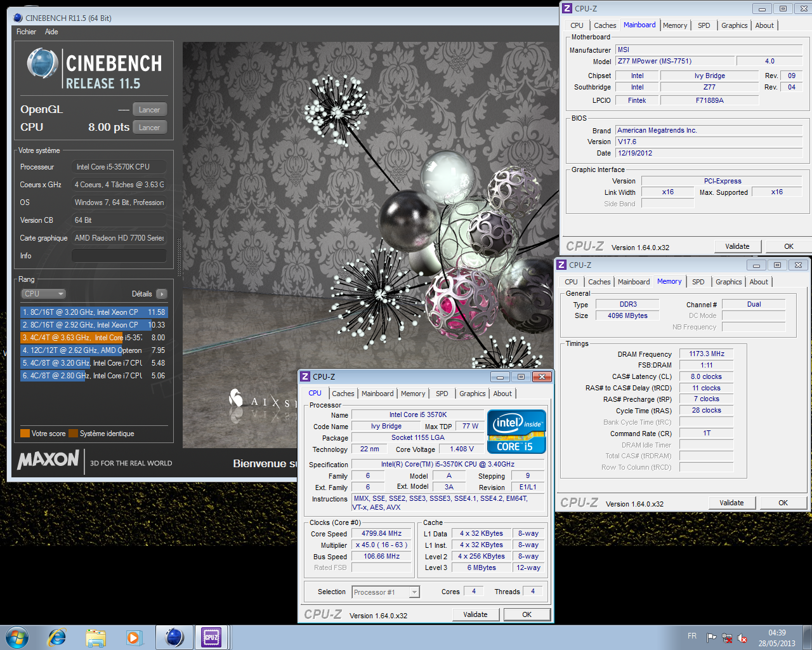Click the Maxon logo
Screen dimensions: 812x650
[48, 460]
